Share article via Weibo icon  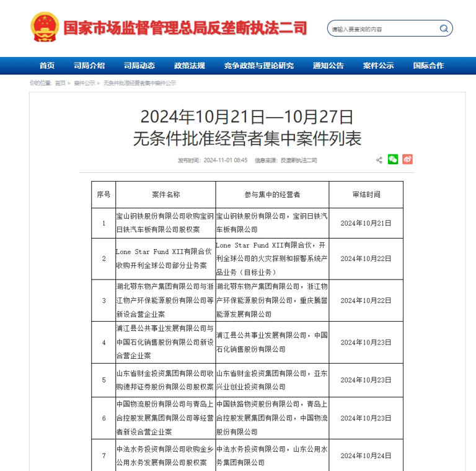point(407,159)
